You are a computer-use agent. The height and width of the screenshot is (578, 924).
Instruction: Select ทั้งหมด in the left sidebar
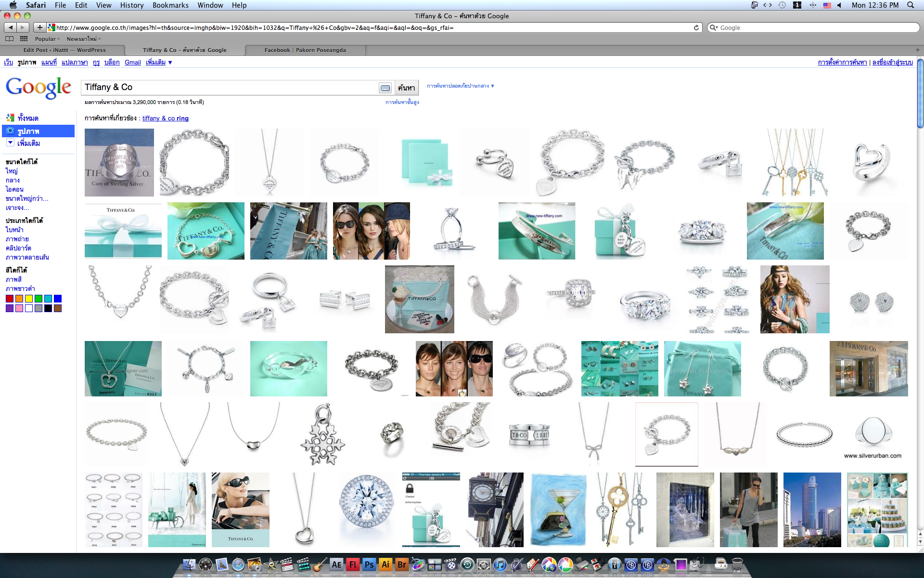pyautogui.click(x=28, y=118)
